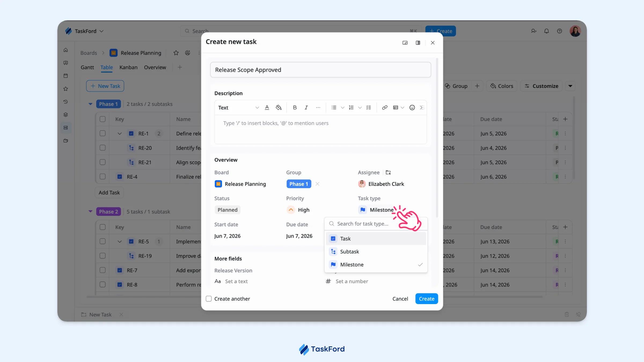Insert a checklist in description
Image resolution: width=644 pixels, height=362 pixels.
(x=369, y=108)
